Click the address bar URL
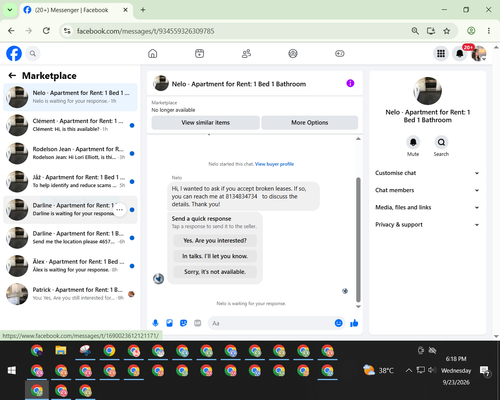The height and width of the screenshot is (400, 500). pos(145,31)
